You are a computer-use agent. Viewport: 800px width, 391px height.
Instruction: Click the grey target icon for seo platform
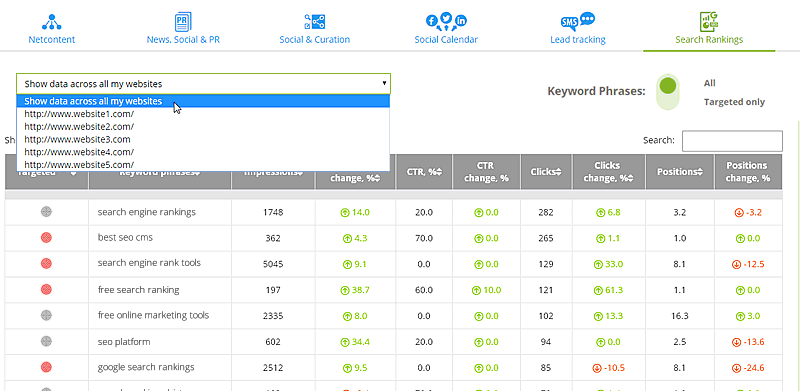click(46, 341)
